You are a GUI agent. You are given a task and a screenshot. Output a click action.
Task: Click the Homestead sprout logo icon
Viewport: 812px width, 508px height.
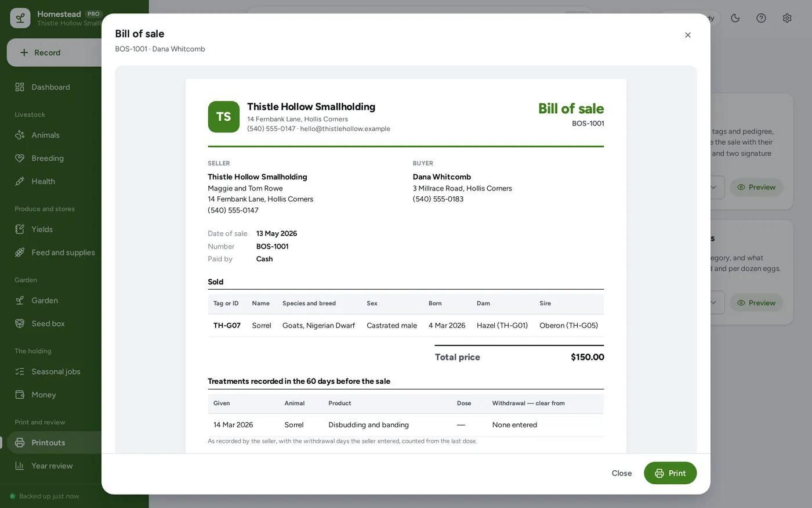(x=20, y=18)
